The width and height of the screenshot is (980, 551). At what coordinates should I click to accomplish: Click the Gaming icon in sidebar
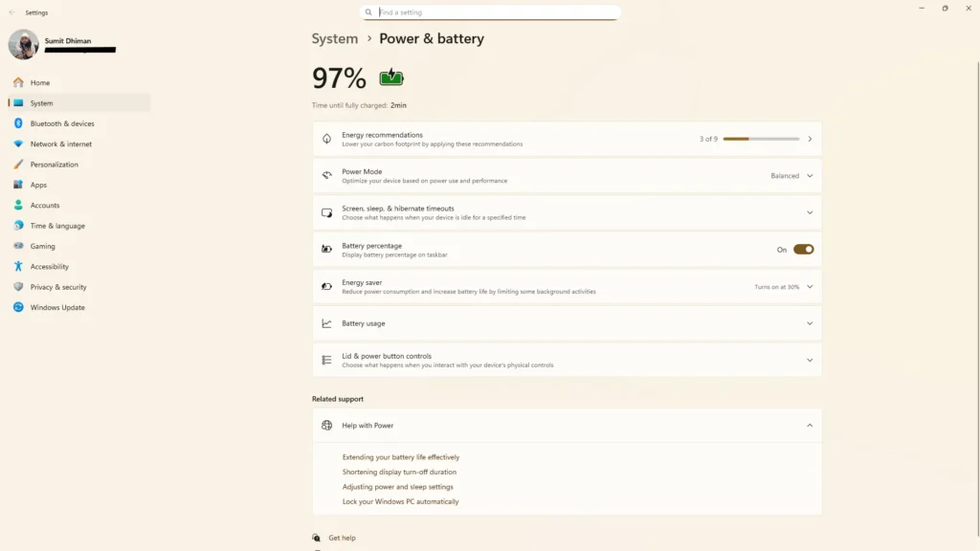pyautogui.click(x=18, y=246)
